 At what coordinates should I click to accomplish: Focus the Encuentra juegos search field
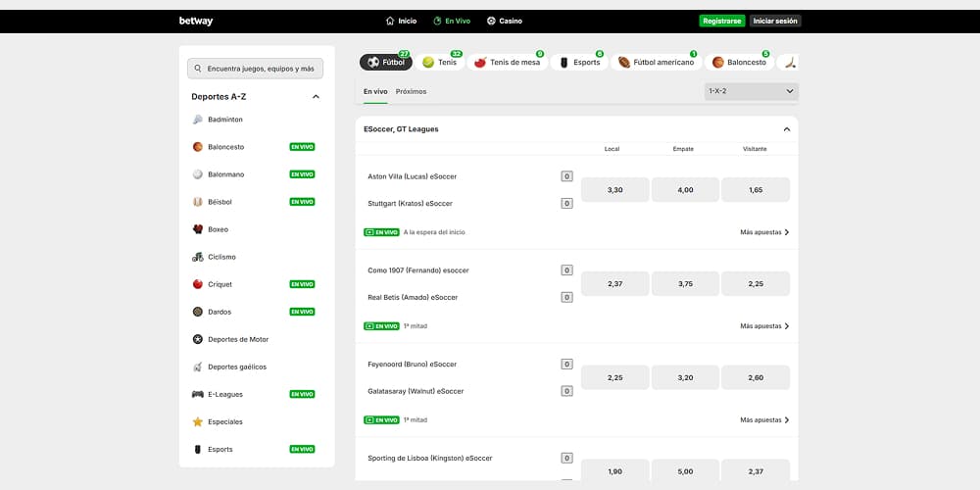255,69
